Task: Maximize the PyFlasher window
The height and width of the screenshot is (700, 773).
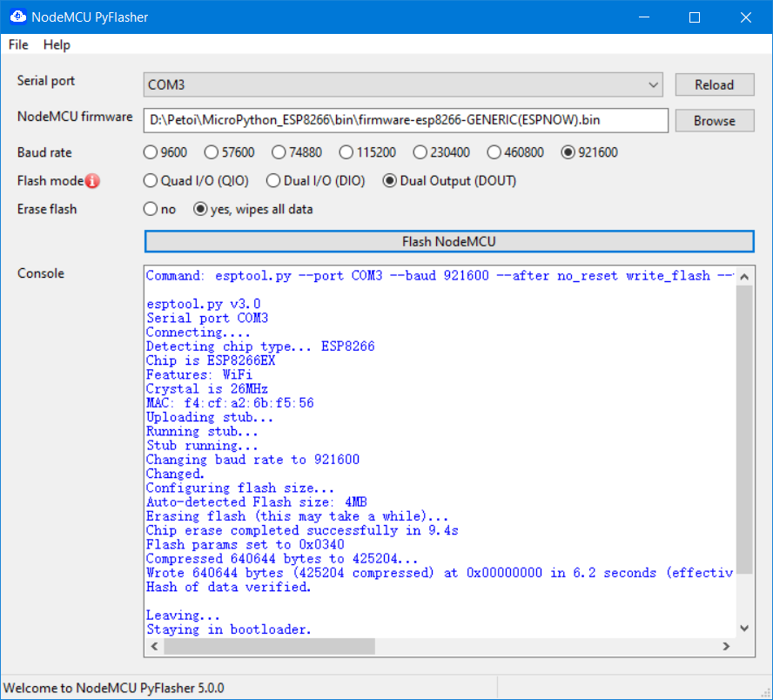Action: [694, 17]
